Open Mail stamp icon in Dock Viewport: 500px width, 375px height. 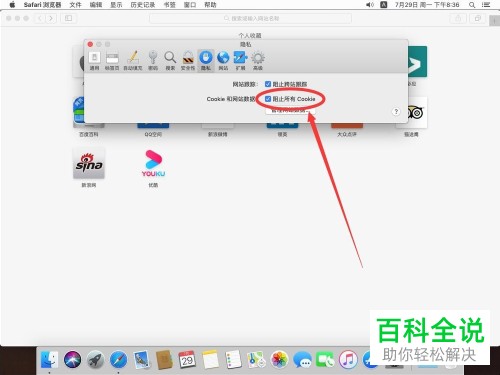click(141, 360)
